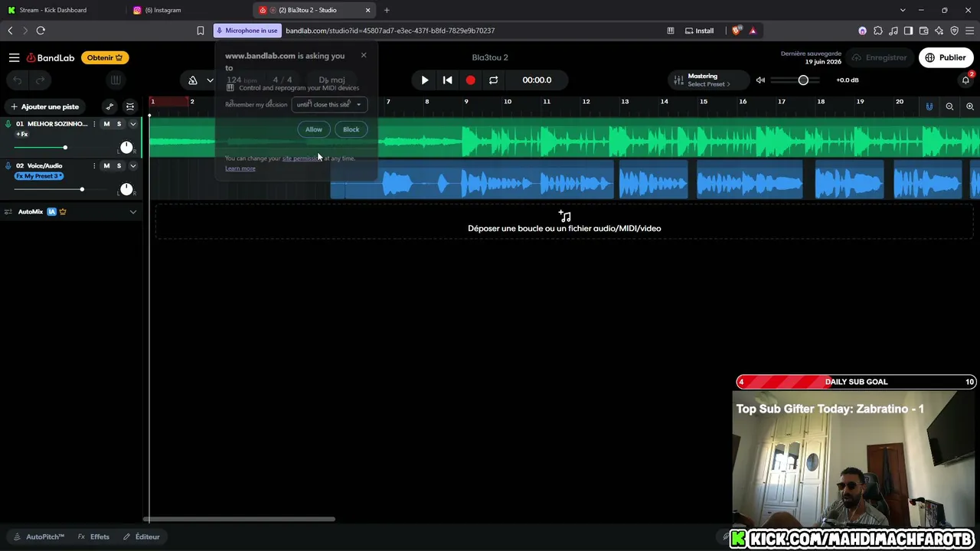Click the MELHOR SOZINHO pan knob
Viewport: 980px width, 551px height.
coord(126,147)
